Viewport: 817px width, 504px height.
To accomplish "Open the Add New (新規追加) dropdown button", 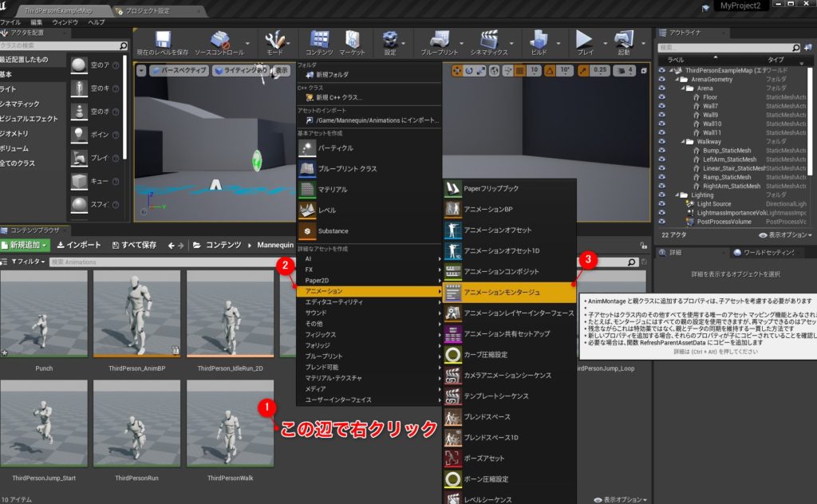I will tap(25, 245).
